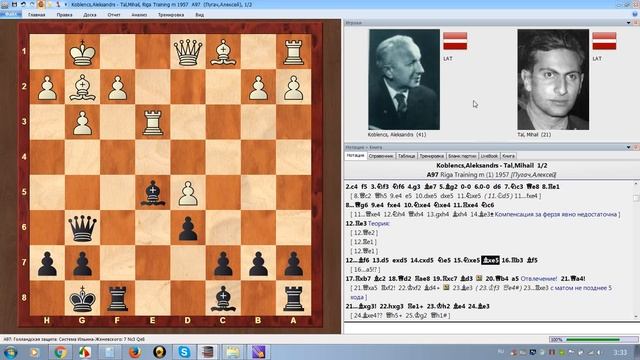Open Firefox from the taskbar
640x360 pixels.
pos(134,352)
